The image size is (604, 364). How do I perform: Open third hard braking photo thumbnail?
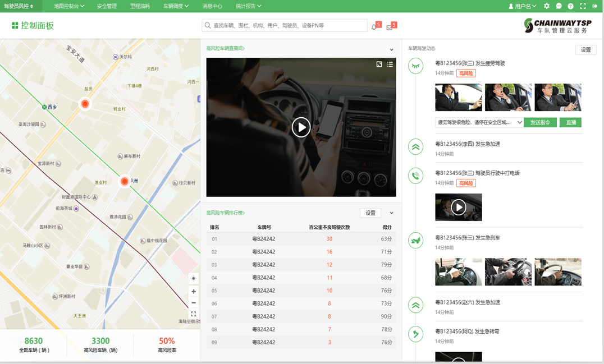tap(558, 271)
